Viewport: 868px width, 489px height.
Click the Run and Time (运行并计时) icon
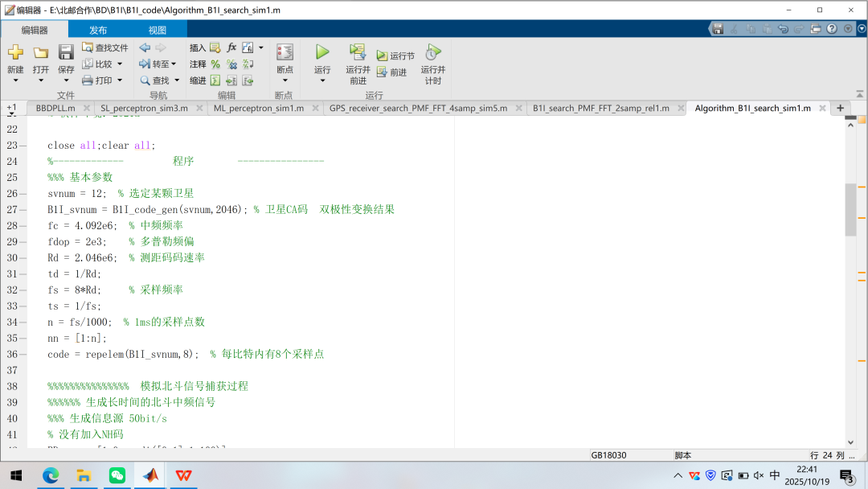(x=432, y=53)
